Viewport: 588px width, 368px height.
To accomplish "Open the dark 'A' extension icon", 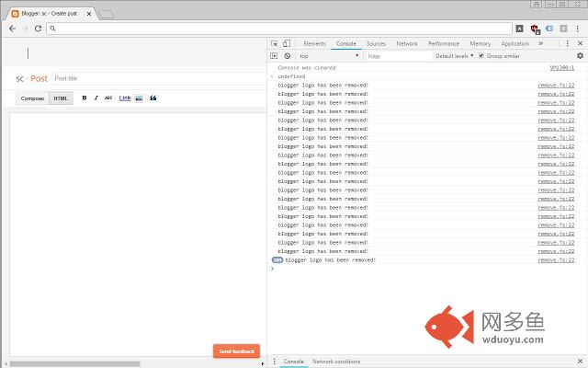I will tap(519, 29).
